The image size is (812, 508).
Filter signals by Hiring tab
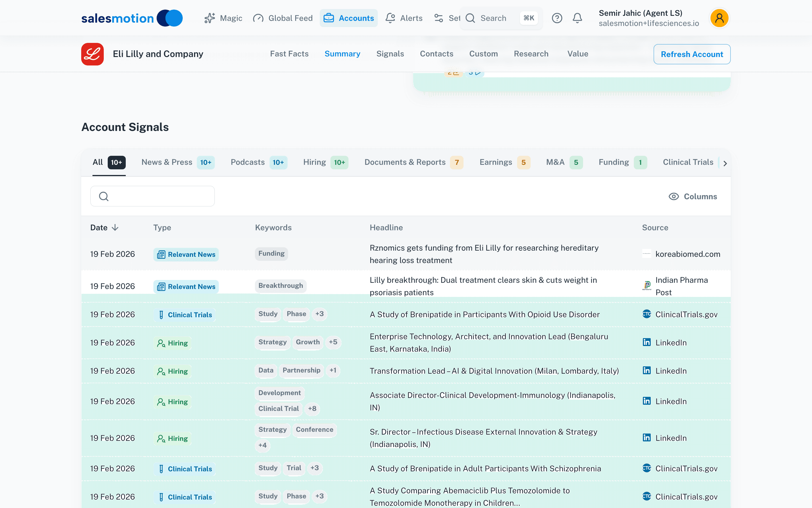[325, 163]
